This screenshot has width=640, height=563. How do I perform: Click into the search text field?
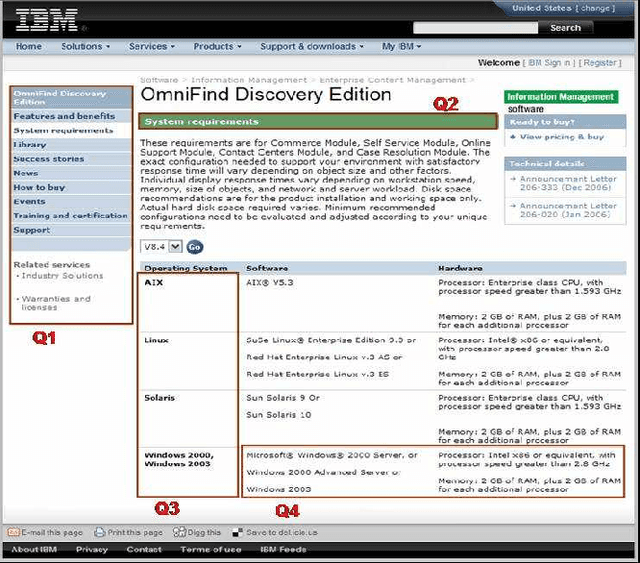point(476,28)
